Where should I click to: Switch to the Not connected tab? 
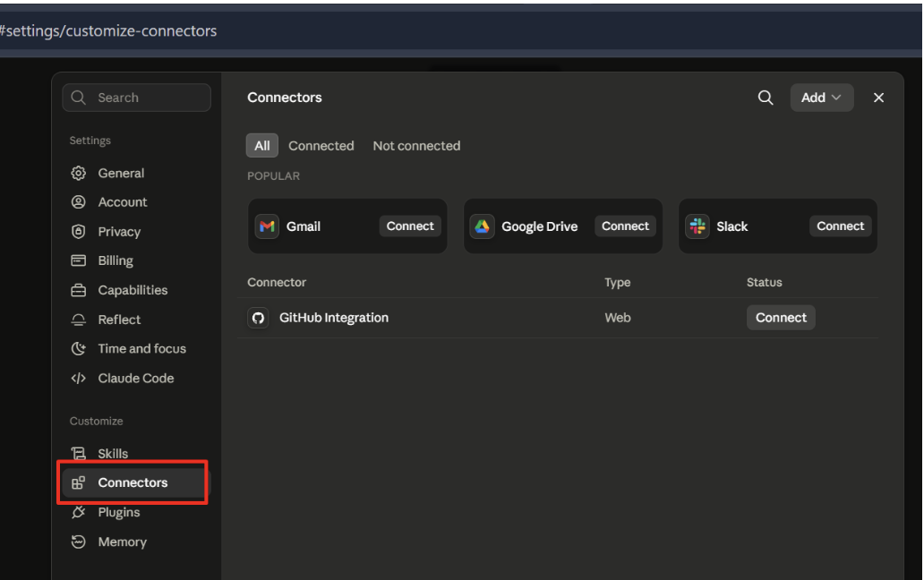click(x=416, y=145)
